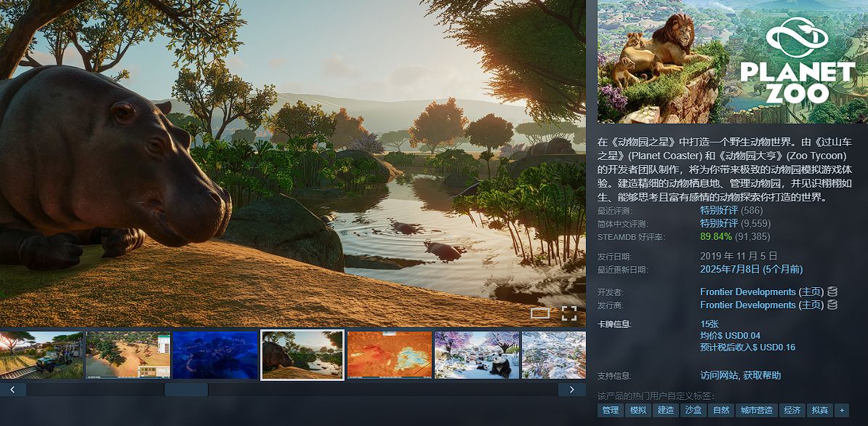Add a new tag with the plus button
The image size is (868, 426).
point(841,410)
